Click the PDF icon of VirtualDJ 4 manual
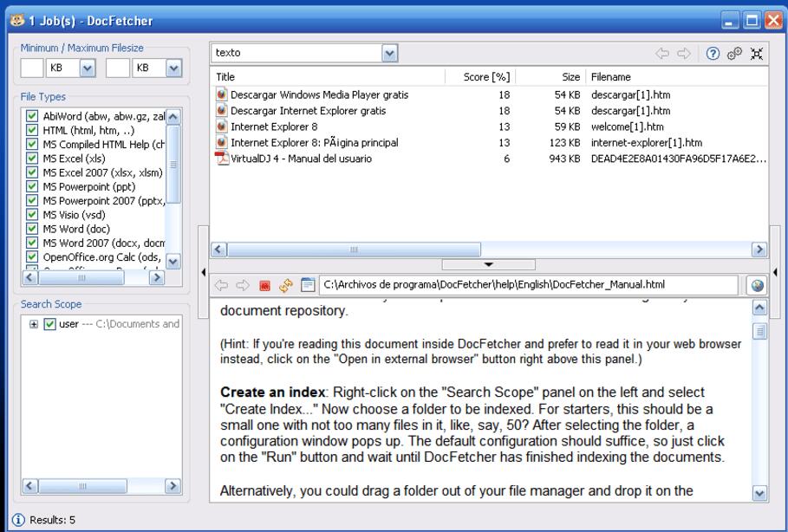The image size is (788, 532). 223,158
